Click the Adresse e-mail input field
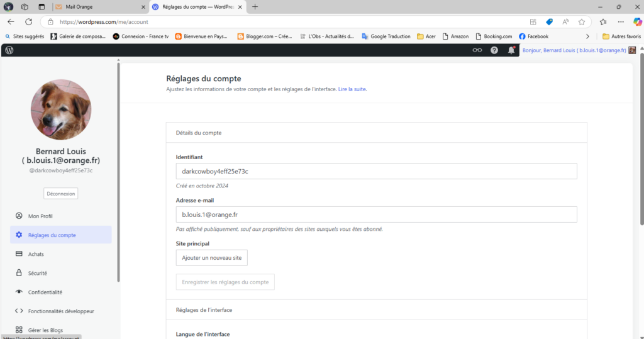Image resolution: width=644 pixels, height=339 pixels. 376,214
